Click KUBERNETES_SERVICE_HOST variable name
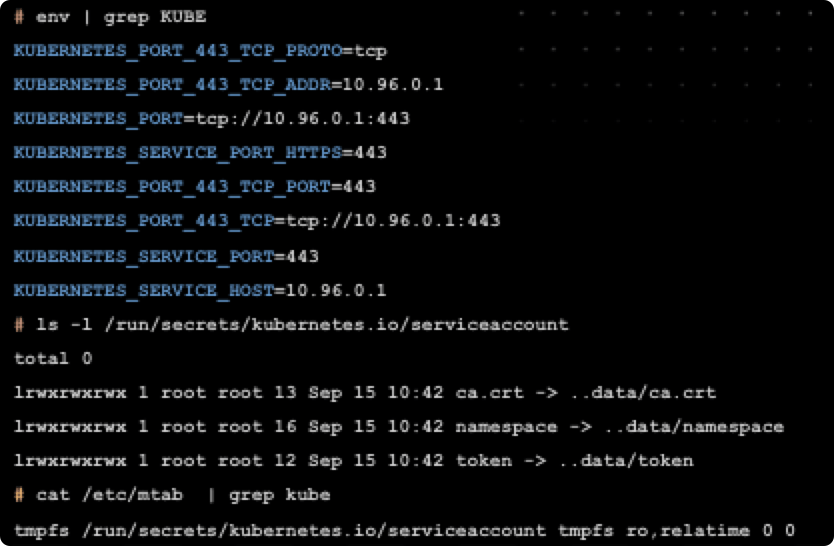The width and height of the screenshot is (834, 546). 144,290
